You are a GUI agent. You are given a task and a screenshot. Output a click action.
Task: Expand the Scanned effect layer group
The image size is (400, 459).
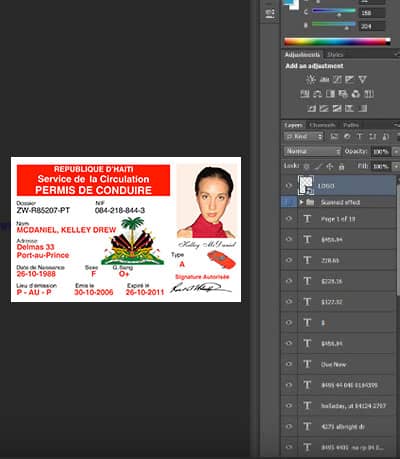click(301, 202)
